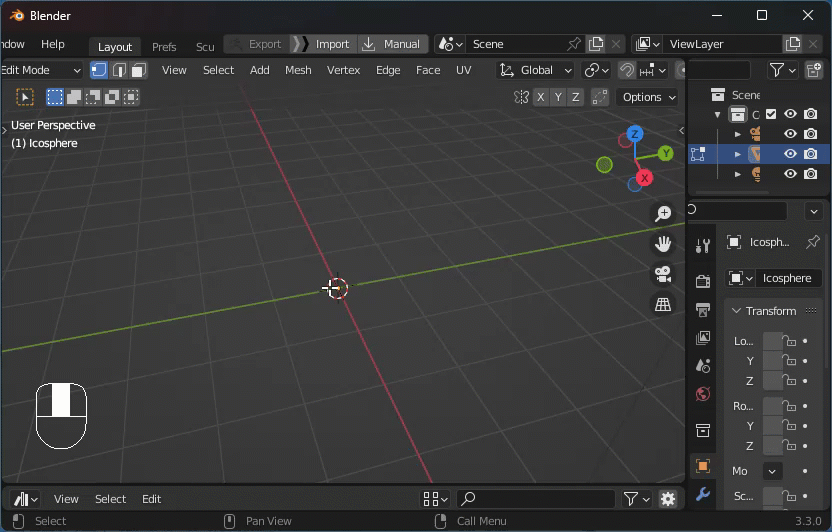The image size is (832, 532).
Task: Uncheck the collection exclude checkbox
Action: click(x=771, y=114)
